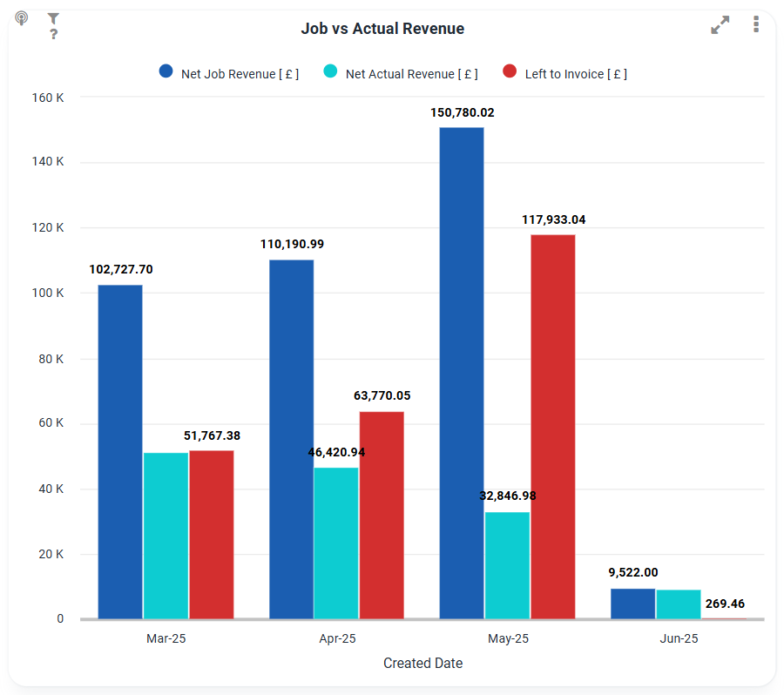Click the Jun-25 blue bar labeled 9,522.00
Viewport: 784px width, 695px height.
click(x=632, y=604)
